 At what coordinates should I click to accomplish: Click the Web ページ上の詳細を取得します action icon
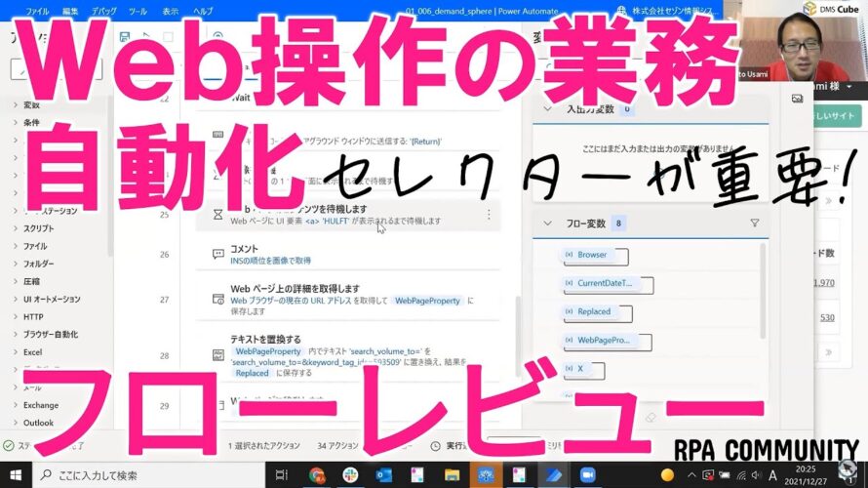pyautogui.click(x=218, y=300)
